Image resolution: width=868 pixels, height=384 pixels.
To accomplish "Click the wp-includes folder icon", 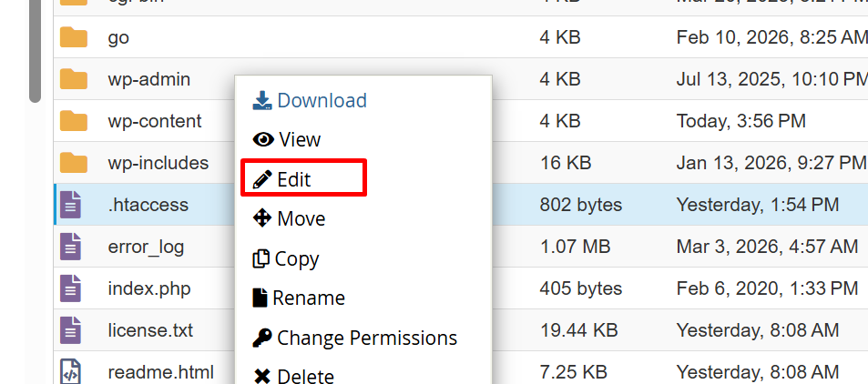I will click(73, 163).
